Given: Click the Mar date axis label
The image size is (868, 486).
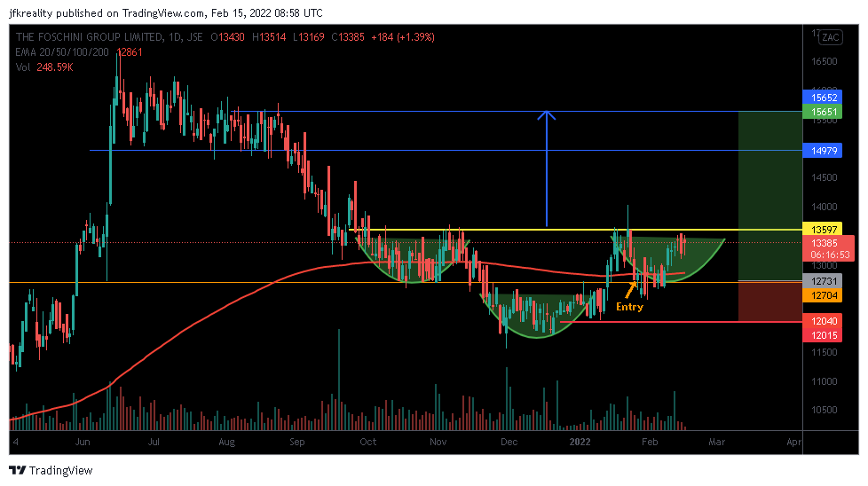Looking at the screenshot, I should click(716, 442).
